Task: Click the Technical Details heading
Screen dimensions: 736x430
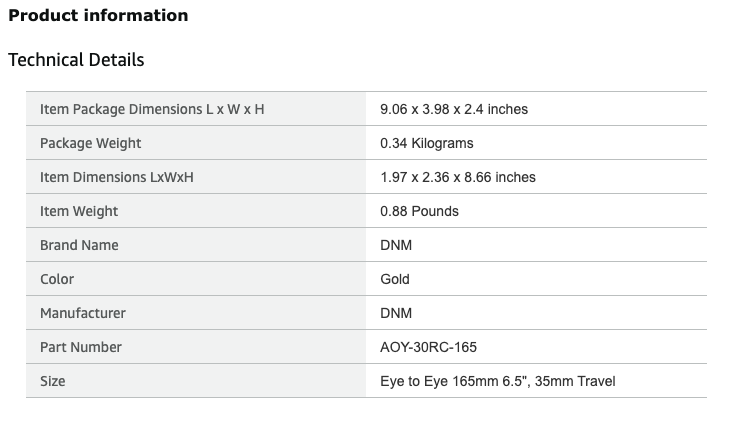Action: (76, 60)
